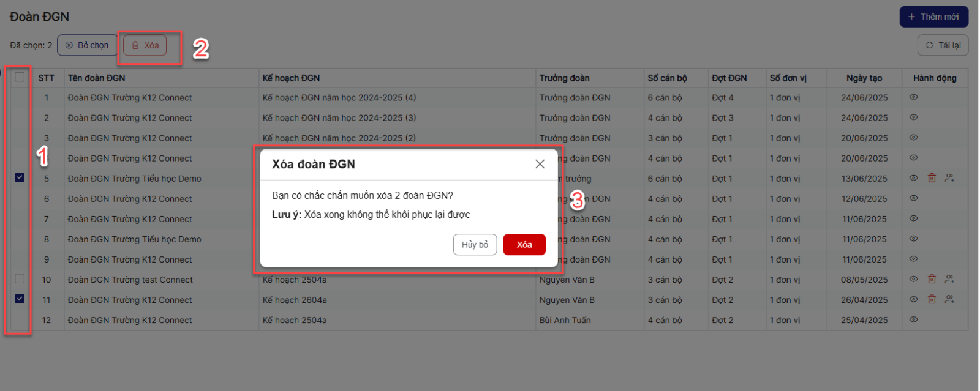Confirm deletion with the red Xóa button
Image resolution: width=980 pixels, height=391 pixels.
(524, 245)
